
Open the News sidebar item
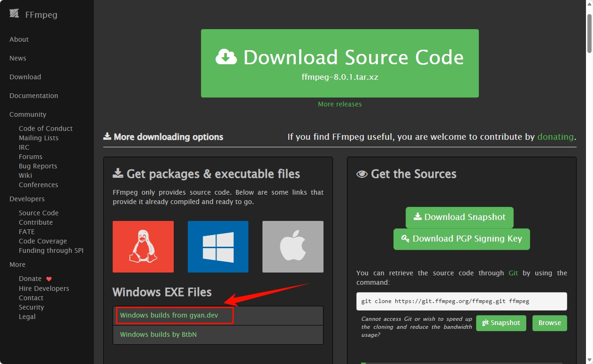(x=18, y=58)
